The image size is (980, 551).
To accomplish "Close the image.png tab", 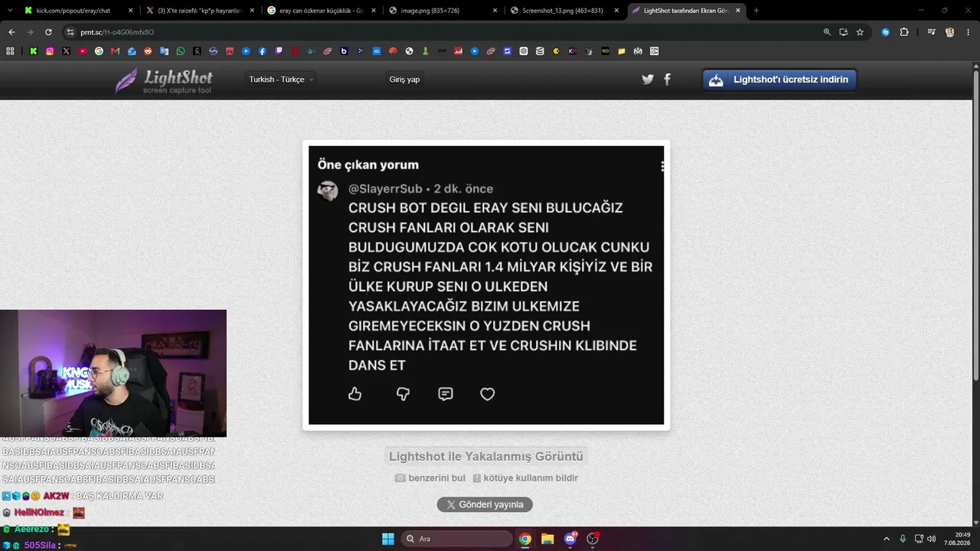I will tap(495, 11).
